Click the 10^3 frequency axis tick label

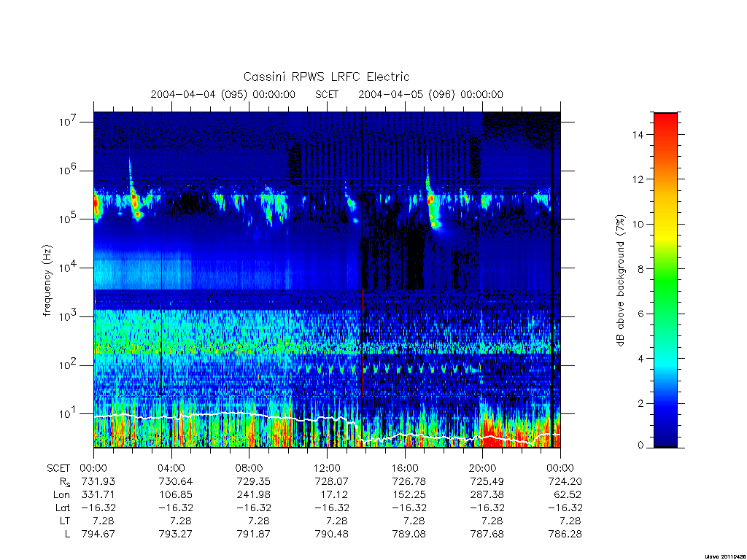click(x=68, y=316)
